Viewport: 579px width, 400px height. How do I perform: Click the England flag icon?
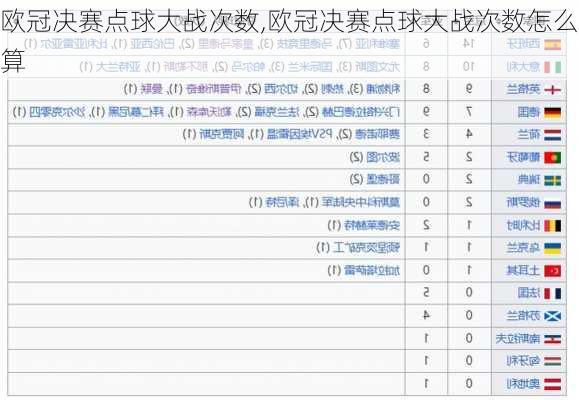point(552,90)
